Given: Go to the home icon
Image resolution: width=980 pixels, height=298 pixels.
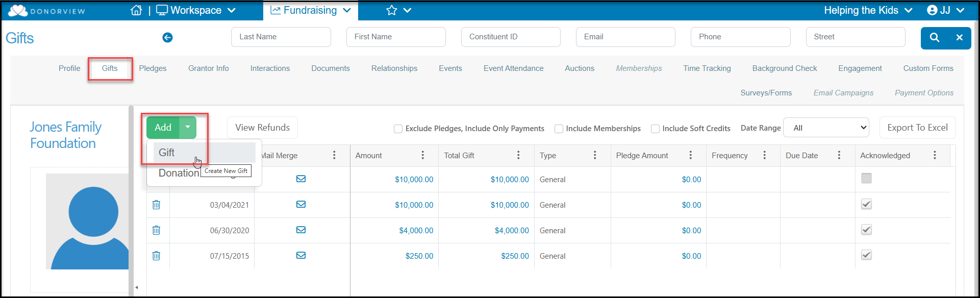Looking at the screenshot, I should 136,10.
